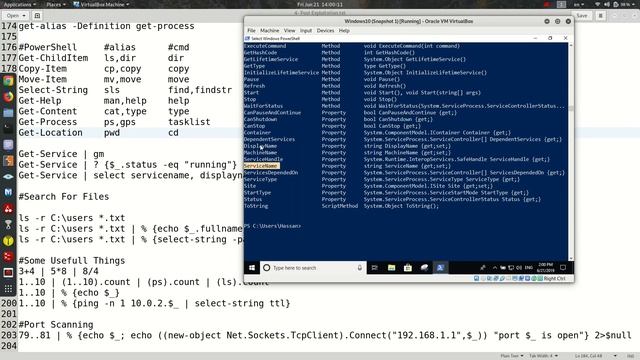Click the text editor new-tab icon beside Open

(37, 16)
